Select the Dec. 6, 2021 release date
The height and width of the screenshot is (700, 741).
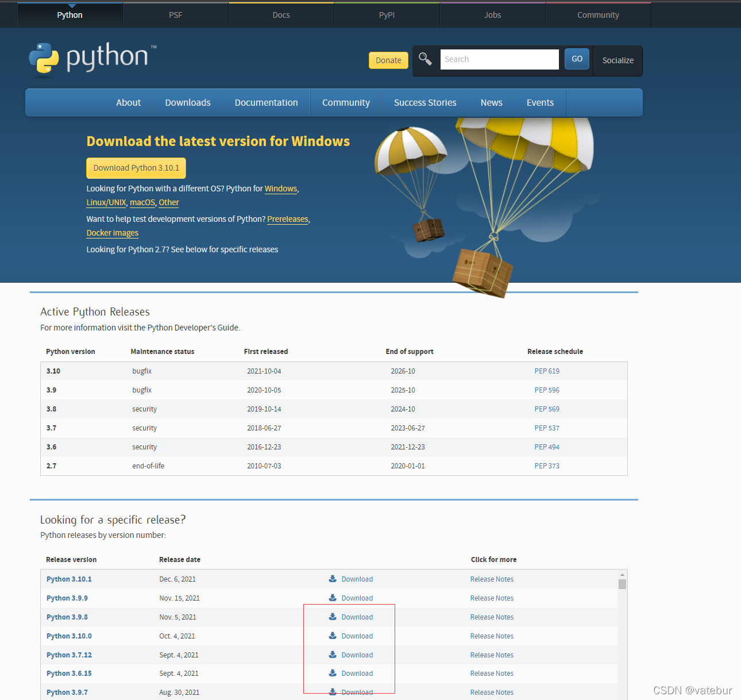click(177, 579)
